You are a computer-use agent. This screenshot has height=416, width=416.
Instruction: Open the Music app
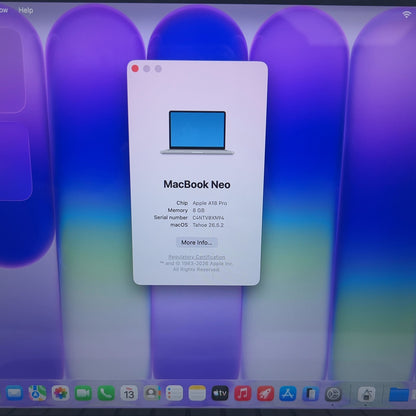click(x=243, y=393)
